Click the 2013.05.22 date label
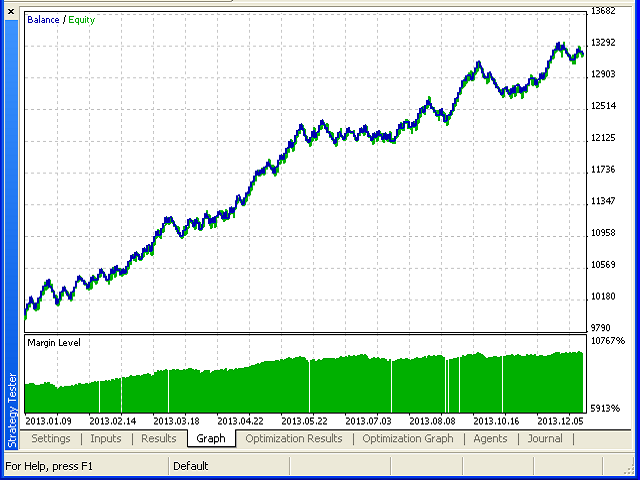 pyautogui.click(x=304, y=421)
